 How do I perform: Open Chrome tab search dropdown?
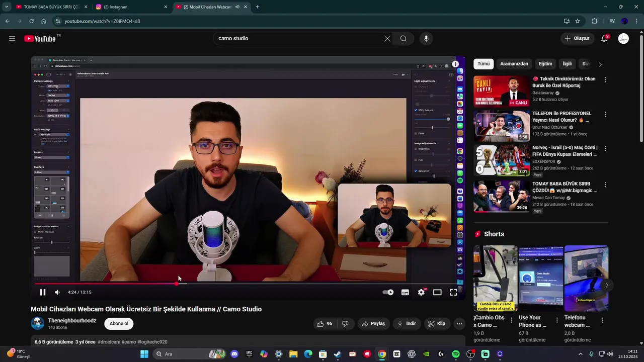(7, 7)
